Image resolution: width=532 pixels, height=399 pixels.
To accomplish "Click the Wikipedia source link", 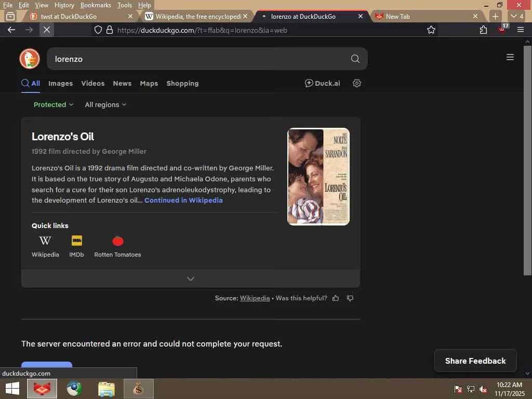I will tap(255, 298).
